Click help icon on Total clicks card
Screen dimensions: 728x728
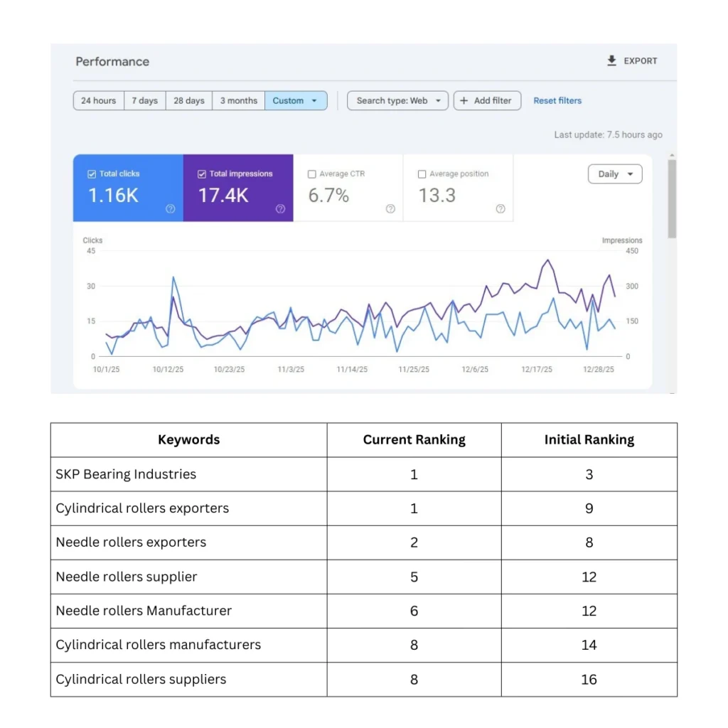pyautogui.click(x=171, y=209)
